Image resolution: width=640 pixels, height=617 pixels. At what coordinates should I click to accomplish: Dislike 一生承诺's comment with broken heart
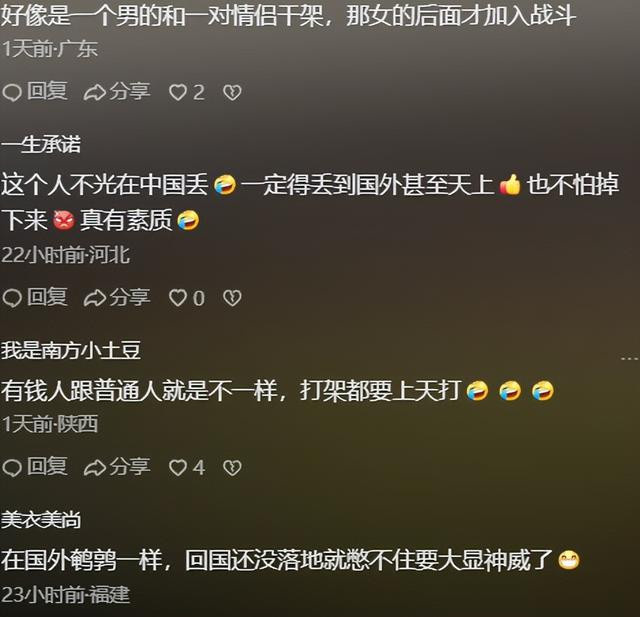232,298
